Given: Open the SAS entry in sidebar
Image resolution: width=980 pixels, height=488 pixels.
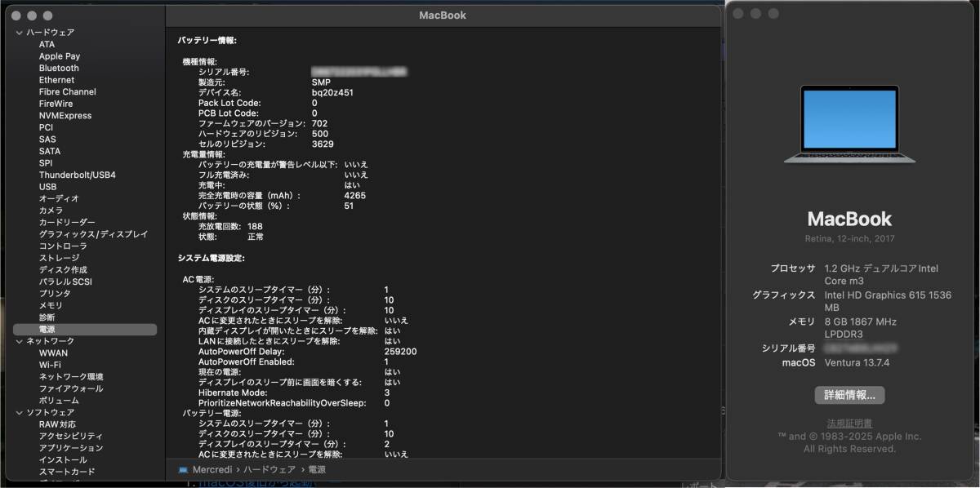Looking at the screenshot, I should (47, 140).
